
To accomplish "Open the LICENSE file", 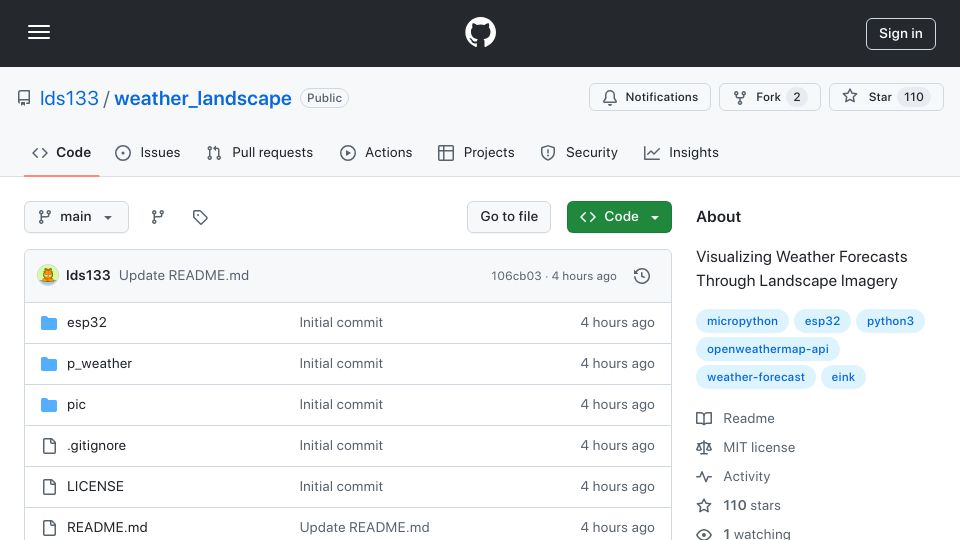I will [x=95, y=487].
